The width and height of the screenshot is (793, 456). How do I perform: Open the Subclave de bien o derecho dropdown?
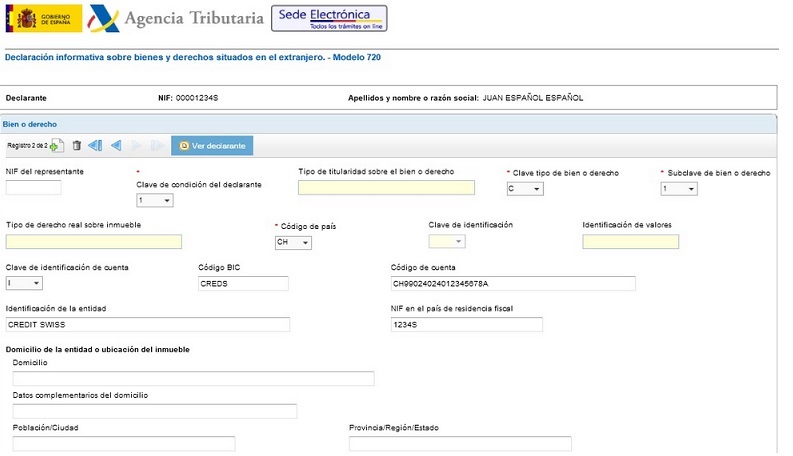tap(679, 189)
